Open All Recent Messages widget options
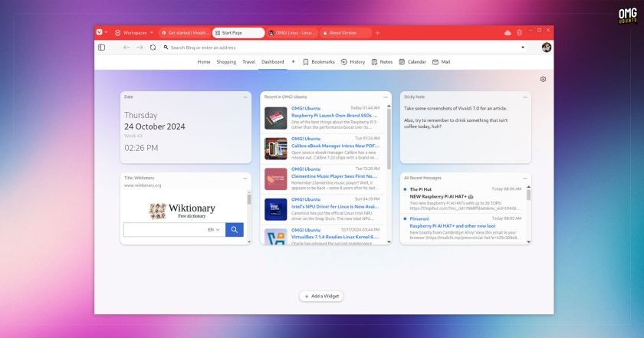 point(525,179)
